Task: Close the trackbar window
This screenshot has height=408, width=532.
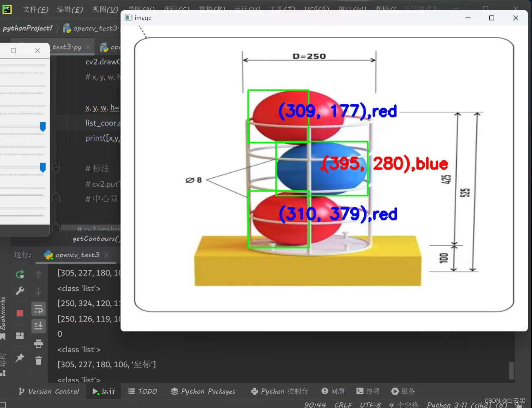Action: [x=37, y=51]
